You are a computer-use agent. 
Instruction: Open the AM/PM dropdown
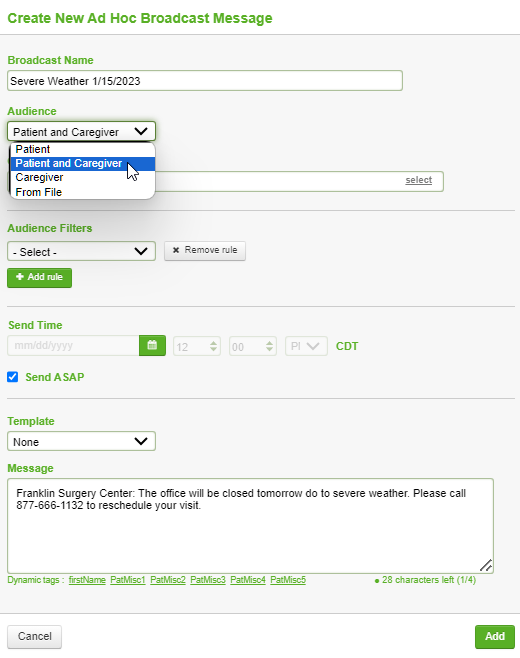(306, 346)
